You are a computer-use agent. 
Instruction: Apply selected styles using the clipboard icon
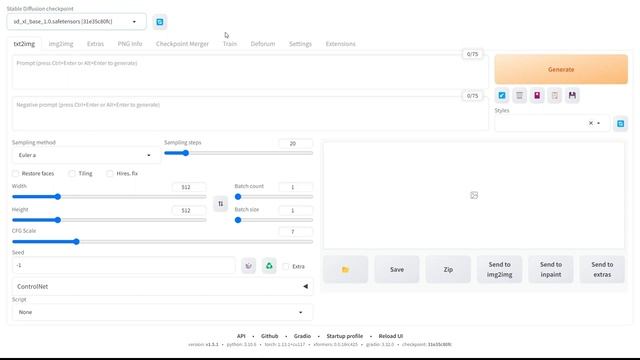click(x=554, y=96)
